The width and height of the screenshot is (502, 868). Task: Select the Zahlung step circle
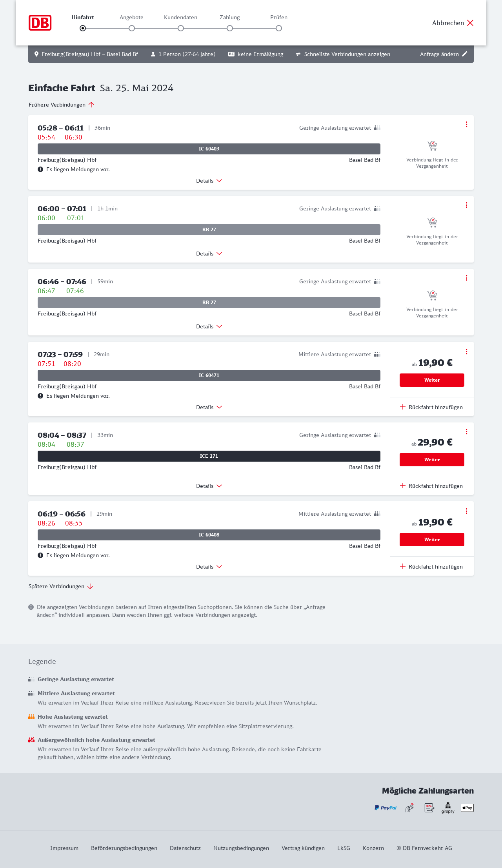(230, 28)
